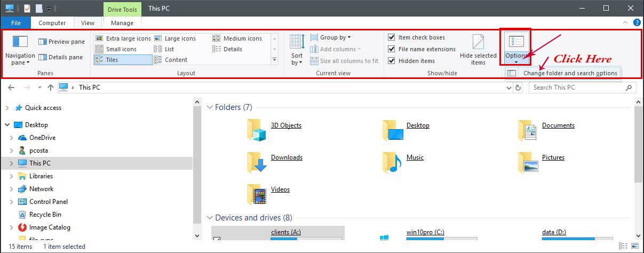Switch to the View ribbon tab
Viewport: 644px width, 253px height.
(x=88, y=23)
